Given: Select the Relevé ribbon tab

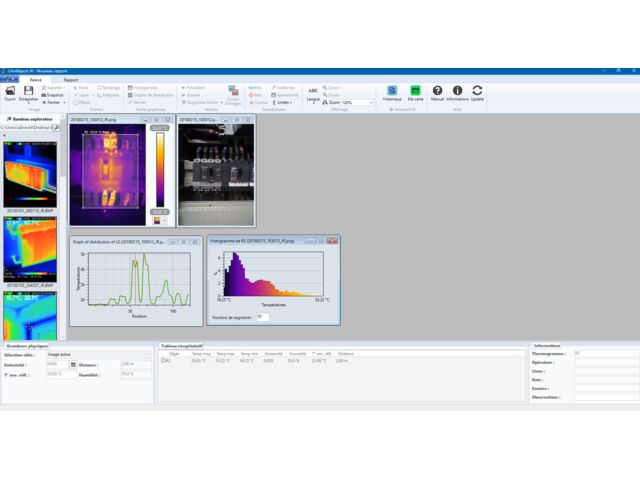Looking at the screenshot, I should coord(35,79).
